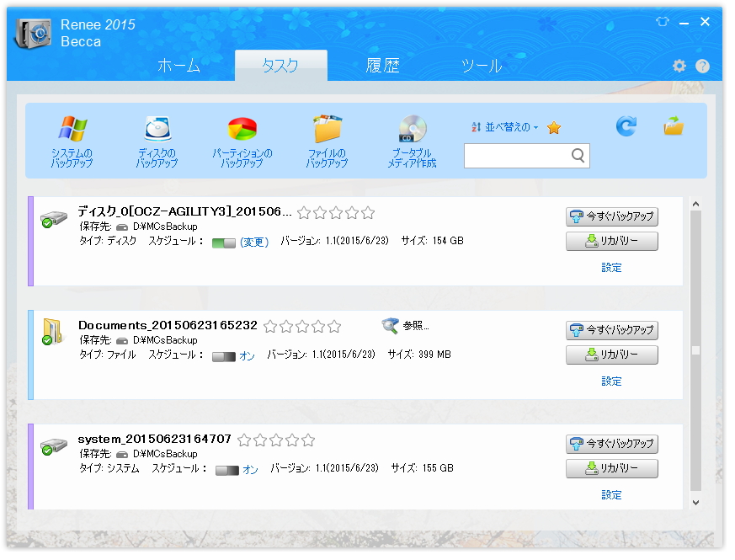
Task: Create bootable media (ブータブルメディア作成)
Action: (412, 141)
